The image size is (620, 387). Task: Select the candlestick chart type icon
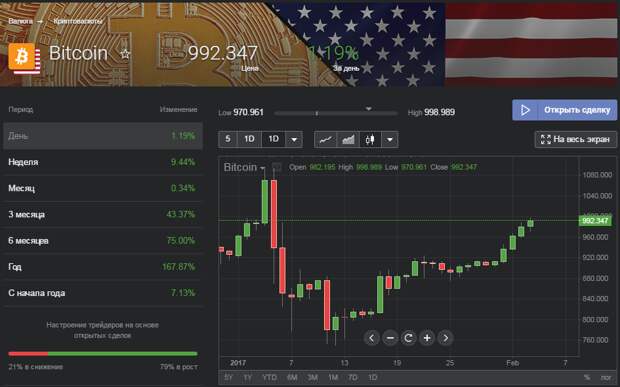point(370,139)
